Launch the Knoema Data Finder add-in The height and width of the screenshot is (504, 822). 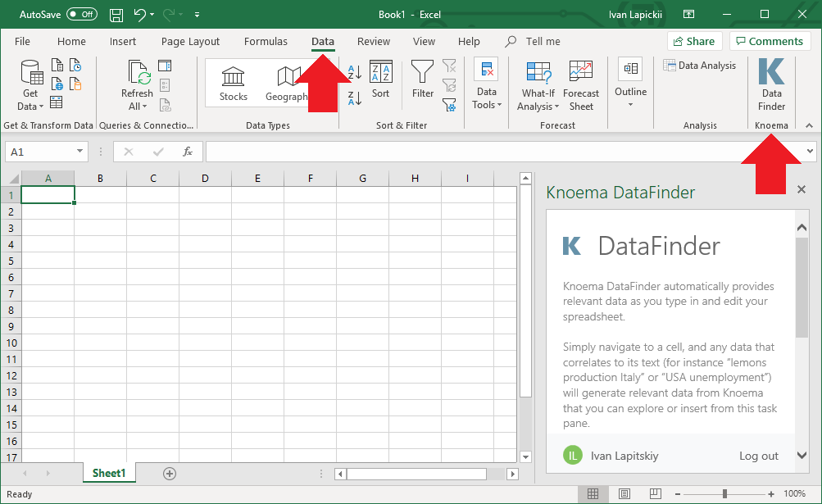coord(772,84)
